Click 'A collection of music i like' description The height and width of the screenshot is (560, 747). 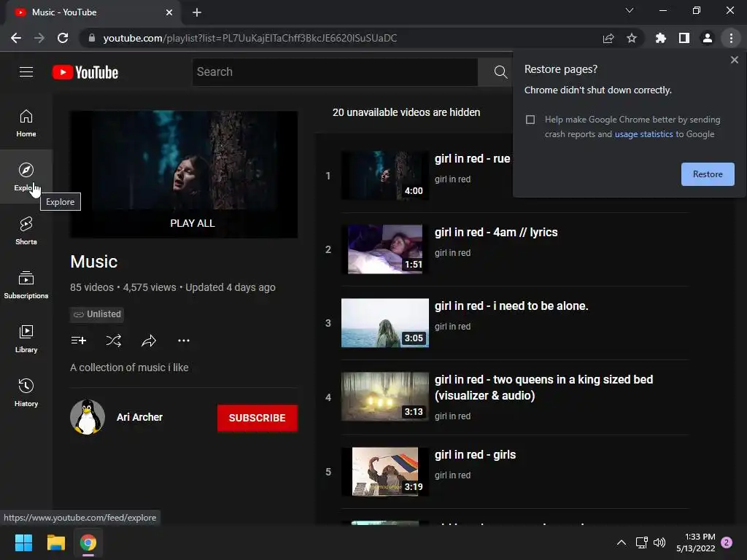pos(129,367)
